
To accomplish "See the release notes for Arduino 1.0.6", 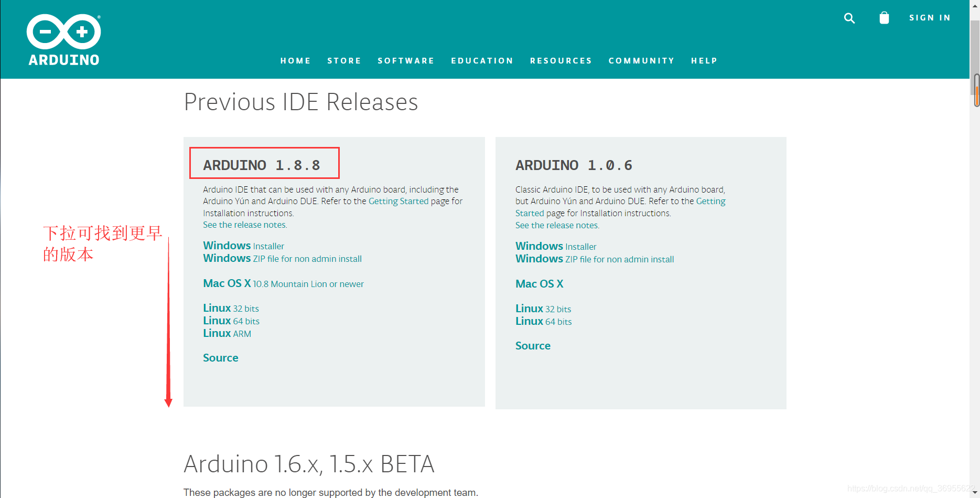I will 557,225.
